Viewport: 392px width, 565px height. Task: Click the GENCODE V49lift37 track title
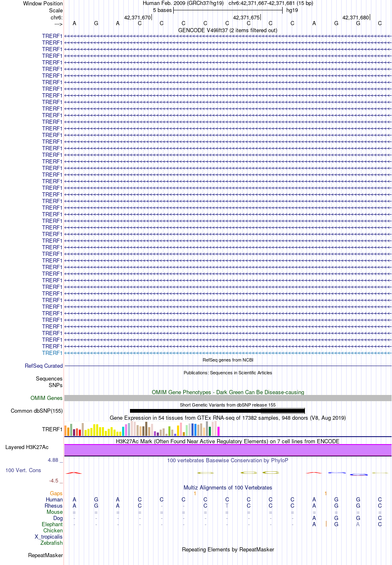tap(228, 30)
